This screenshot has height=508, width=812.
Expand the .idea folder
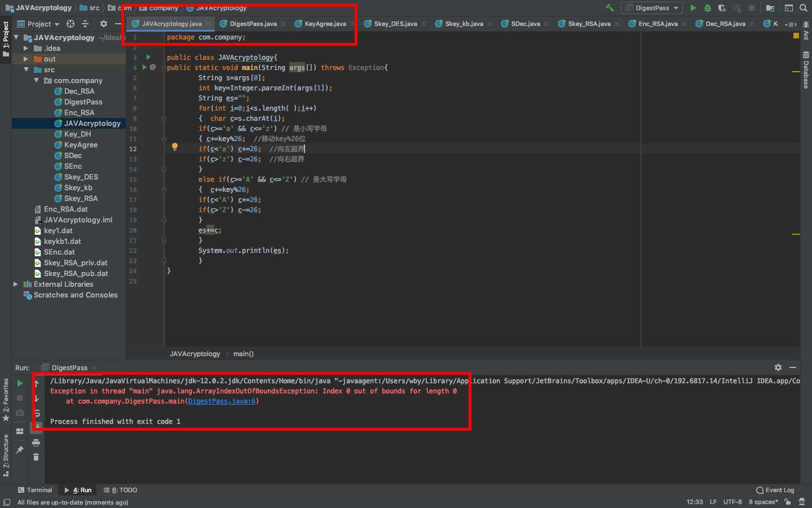click(26, 49)
